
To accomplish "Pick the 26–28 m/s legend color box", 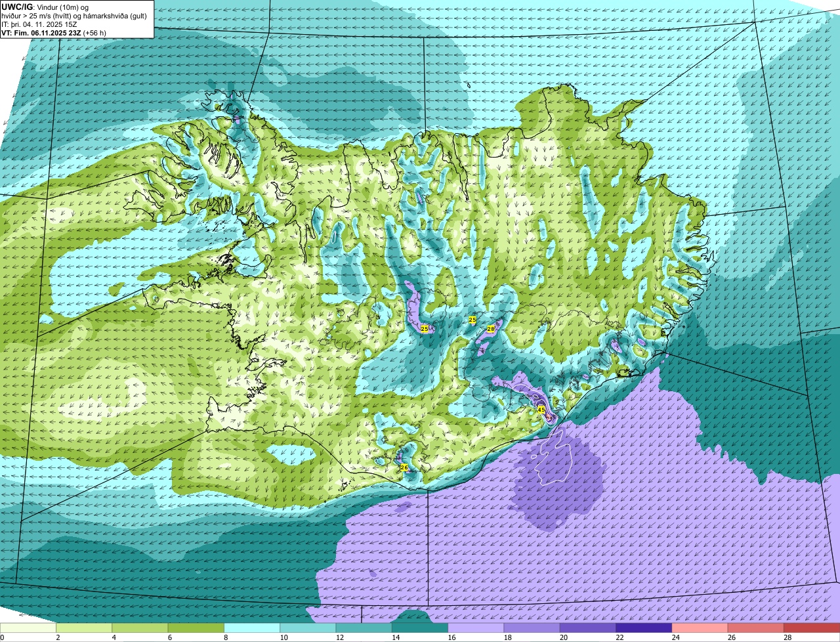I will (x=756, y=628).
